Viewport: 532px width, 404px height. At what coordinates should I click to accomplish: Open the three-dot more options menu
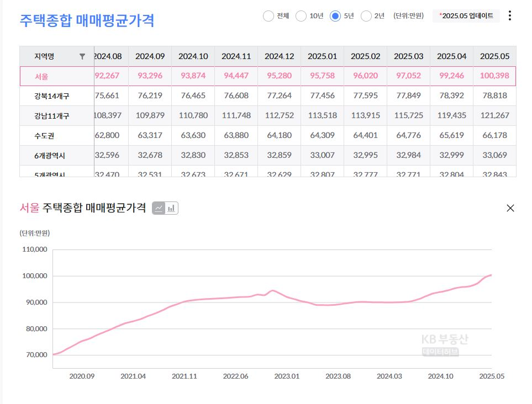click(x=509, y=16)
